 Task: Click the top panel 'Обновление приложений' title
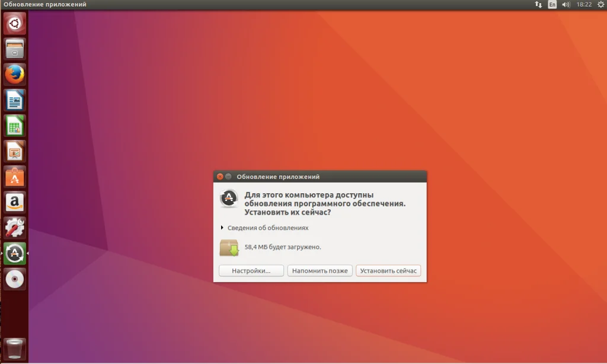[45, 5]
